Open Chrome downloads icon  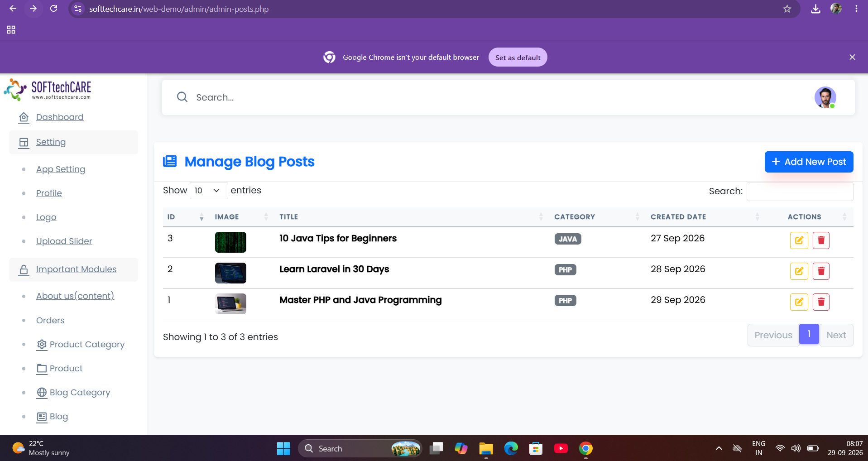815,9
